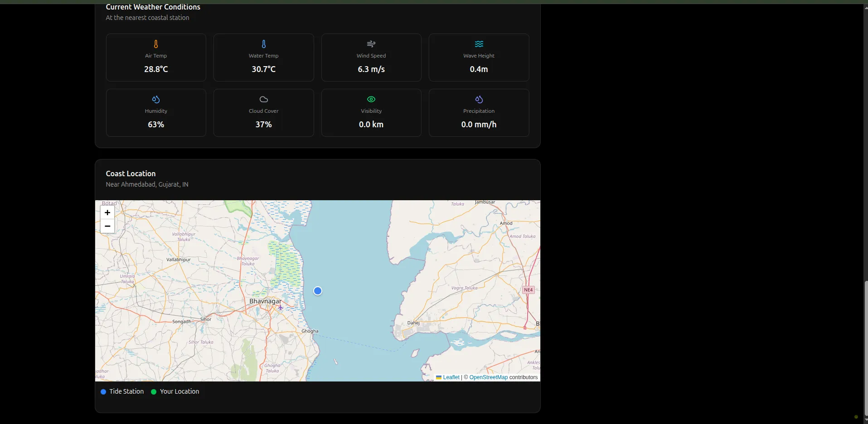This screenshot has width=868, height=424.
Task: Click the Current Weather Conditions heading
Action: click(153, 7)
